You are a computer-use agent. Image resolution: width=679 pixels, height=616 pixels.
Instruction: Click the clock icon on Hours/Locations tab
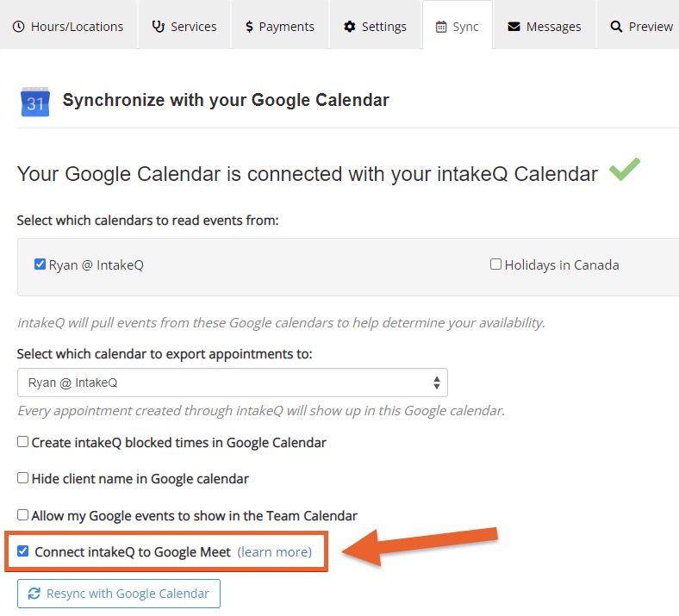click(19, 27)
